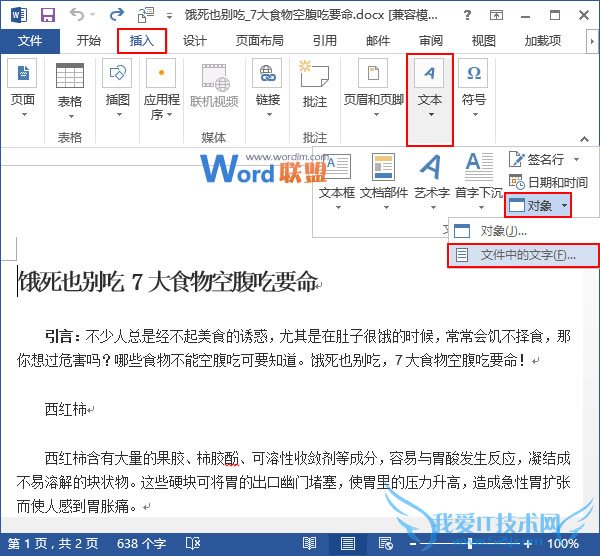Switch to the 插入 tab
The height and width of the screenshot is (556, 600).
[x=142, y=41]
